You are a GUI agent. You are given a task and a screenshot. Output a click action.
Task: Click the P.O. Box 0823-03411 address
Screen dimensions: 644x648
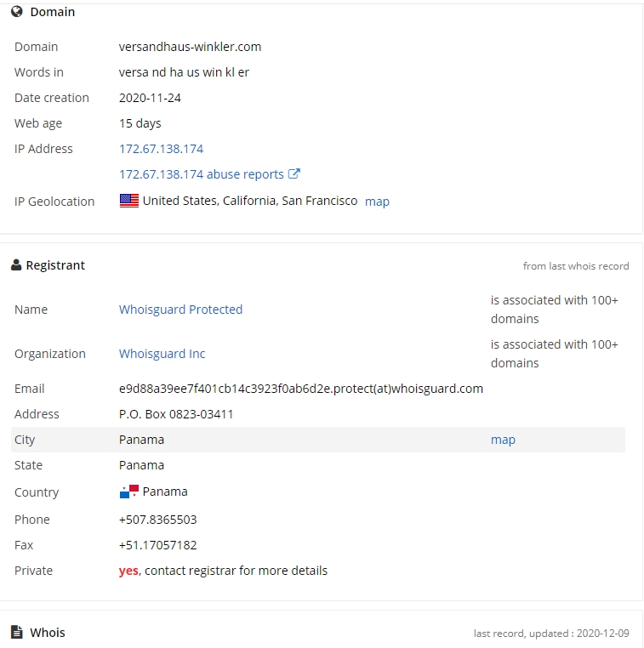pyautogui.click(x=176, y=414)
